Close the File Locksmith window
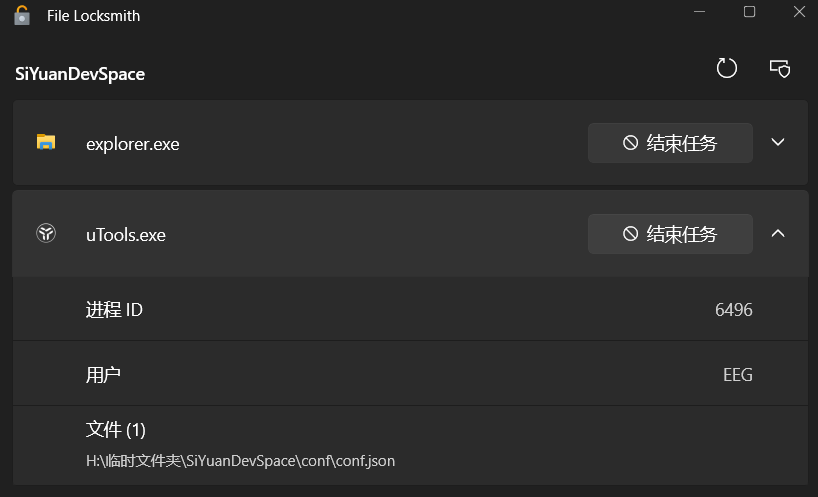 pyautogui.click(x=798, y=12)
